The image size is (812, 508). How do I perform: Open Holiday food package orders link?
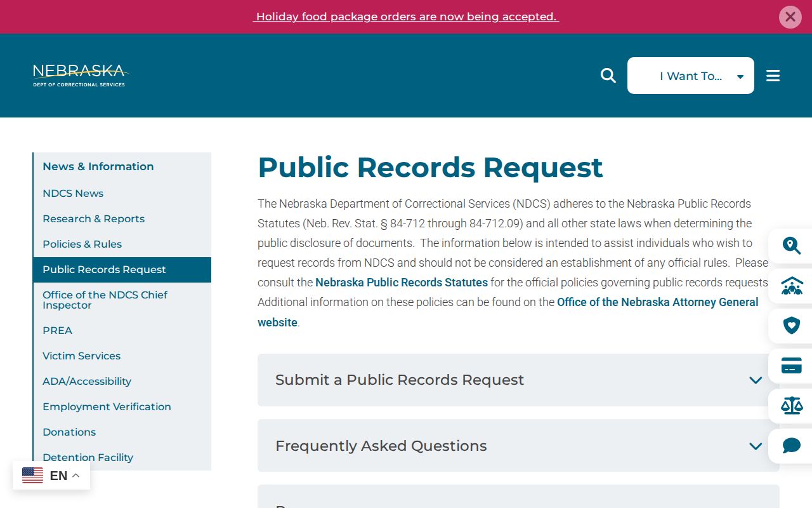(x=406, y=17)
